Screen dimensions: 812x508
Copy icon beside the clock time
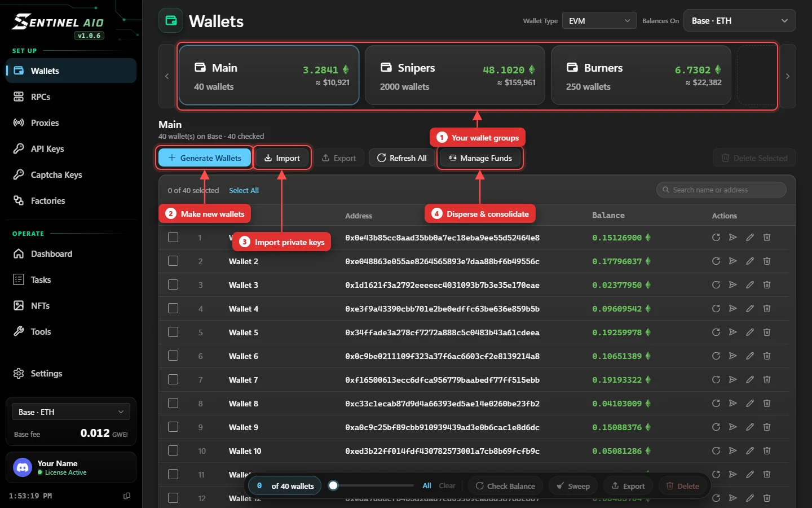pos(127,496)
